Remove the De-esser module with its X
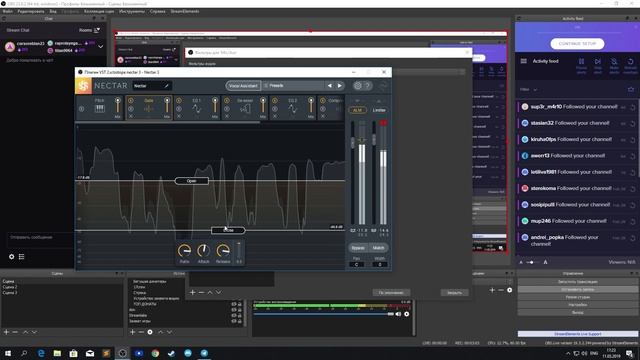This screenshot has height=360, width=640. click(x=227, y=116)
